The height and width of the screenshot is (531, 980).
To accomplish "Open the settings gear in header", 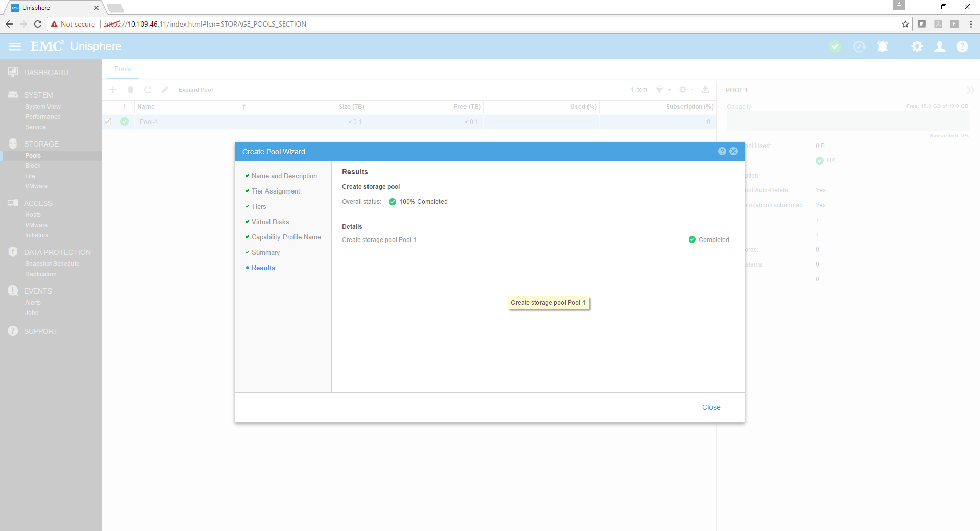I will click(917, 46).
